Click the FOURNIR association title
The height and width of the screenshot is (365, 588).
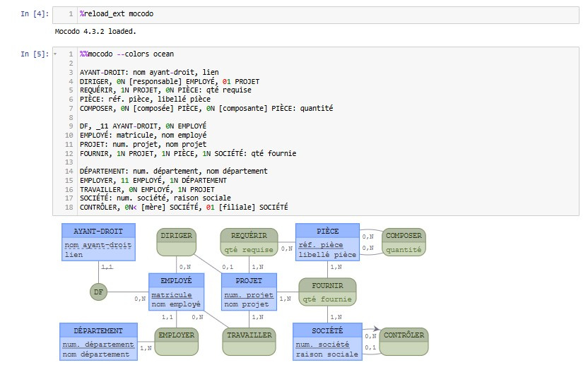(x=327, y=285)
